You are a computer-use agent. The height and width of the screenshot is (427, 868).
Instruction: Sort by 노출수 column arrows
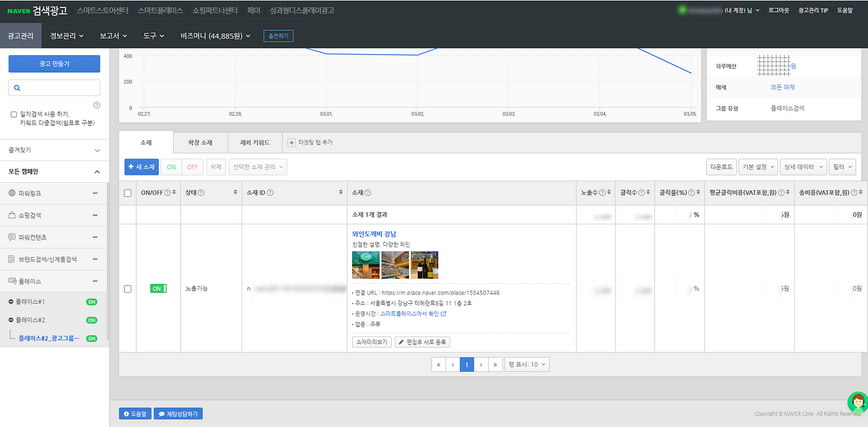(x=609, y=193)
